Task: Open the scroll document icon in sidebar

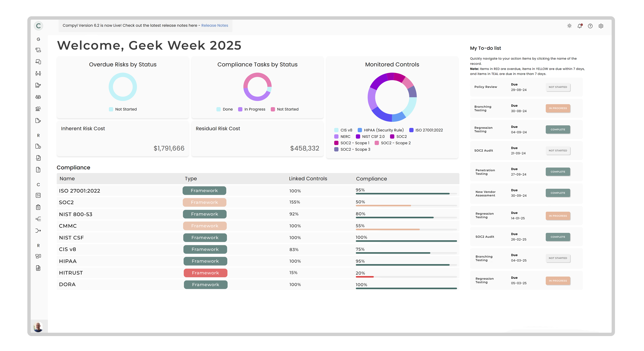Action: pos(38,50)
